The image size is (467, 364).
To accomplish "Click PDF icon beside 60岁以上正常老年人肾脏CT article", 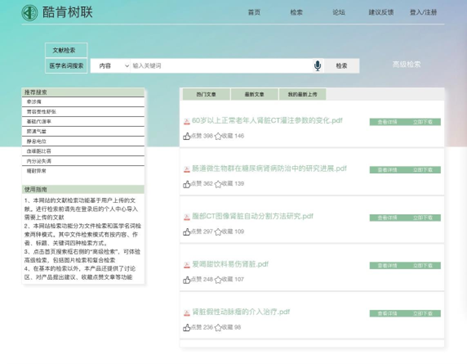I will coord(187,121).
